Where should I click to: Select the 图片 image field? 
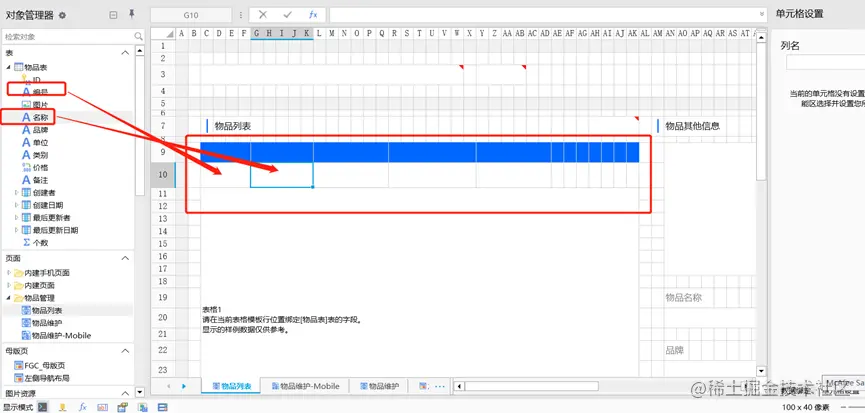click(35, 104)
